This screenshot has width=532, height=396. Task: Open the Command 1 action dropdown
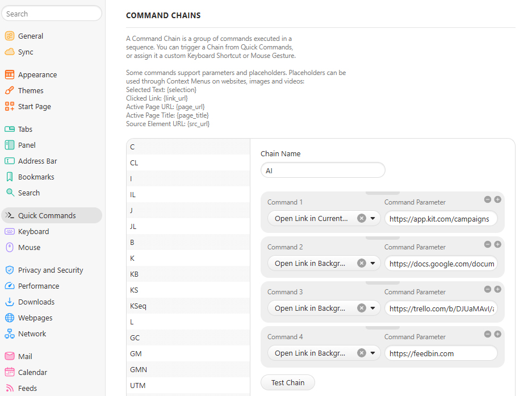[373, 218]
